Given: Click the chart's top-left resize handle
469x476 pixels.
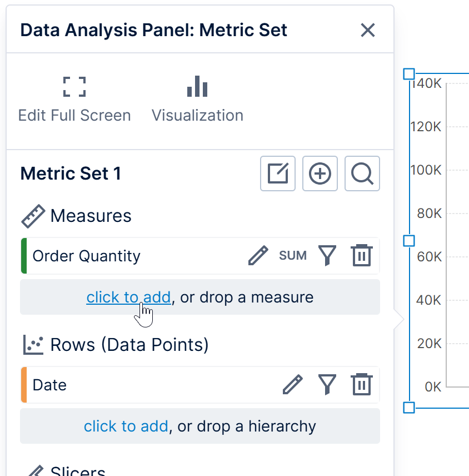Looking at the screenshot, I should point(409,74).
